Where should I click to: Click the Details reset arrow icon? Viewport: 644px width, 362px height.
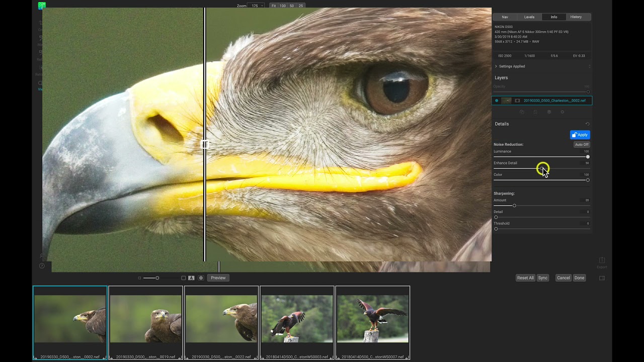click(x=587, y=124)
